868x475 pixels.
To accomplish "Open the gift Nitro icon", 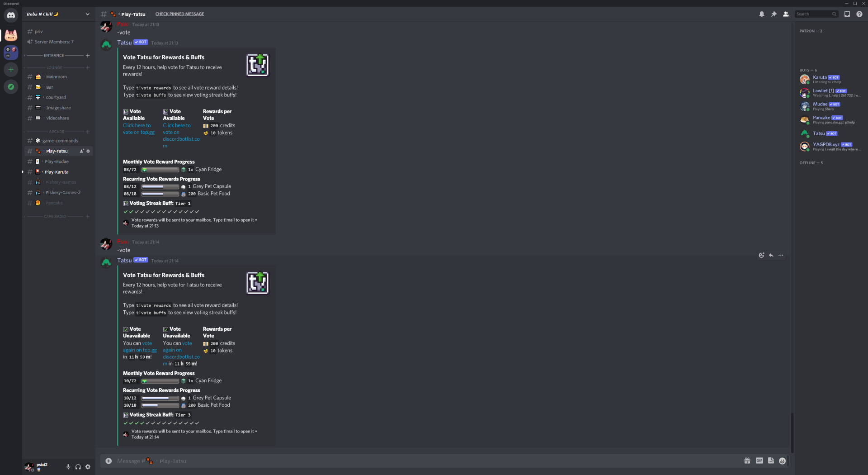I will pyautogui.click(x=747, y=461).
